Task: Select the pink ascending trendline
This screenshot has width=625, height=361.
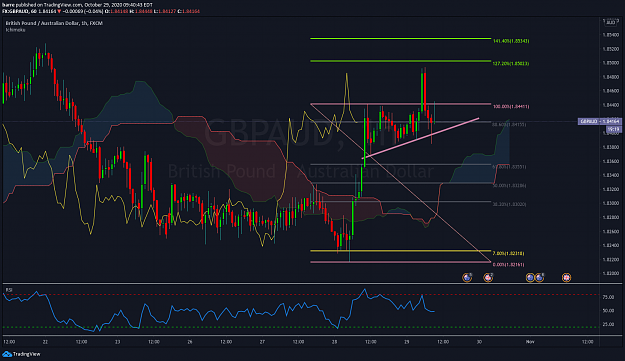Action: pyautogui.click(x=421, y=138)
